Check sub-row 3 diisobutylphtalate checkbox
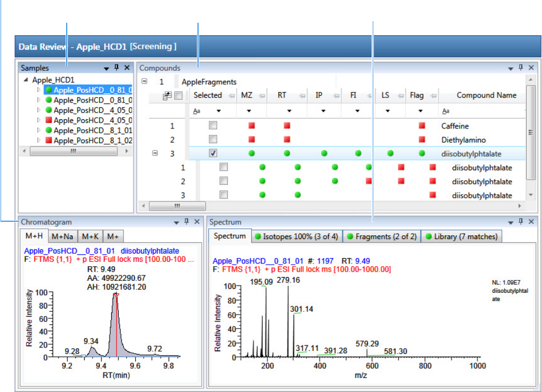Image resolution: width=542 pixels, height=392 pixels. [x=224, y=195]
